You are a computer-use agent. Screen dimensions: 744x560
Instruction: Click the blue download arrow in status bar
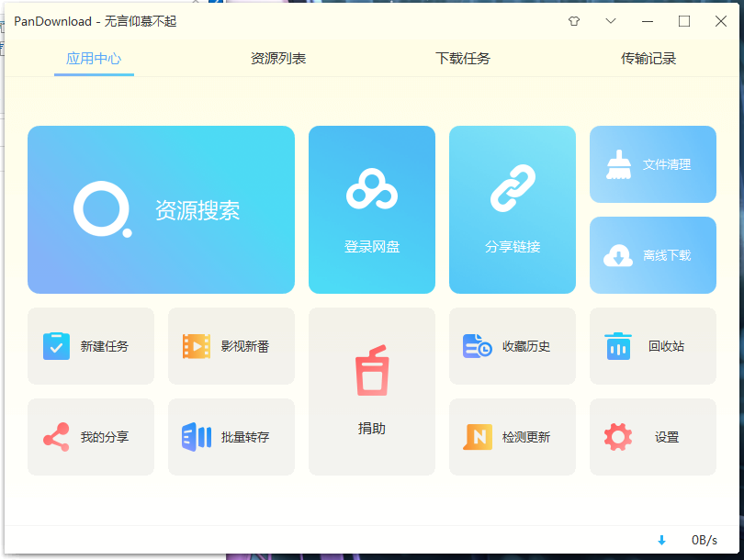point(661,540)
